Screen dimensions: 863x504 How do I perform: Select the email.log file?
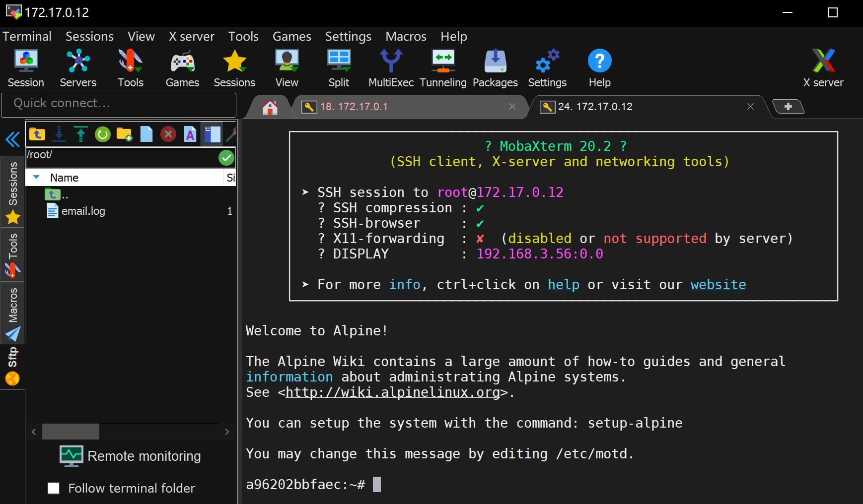pyautogui.click(x=83, y=211)
